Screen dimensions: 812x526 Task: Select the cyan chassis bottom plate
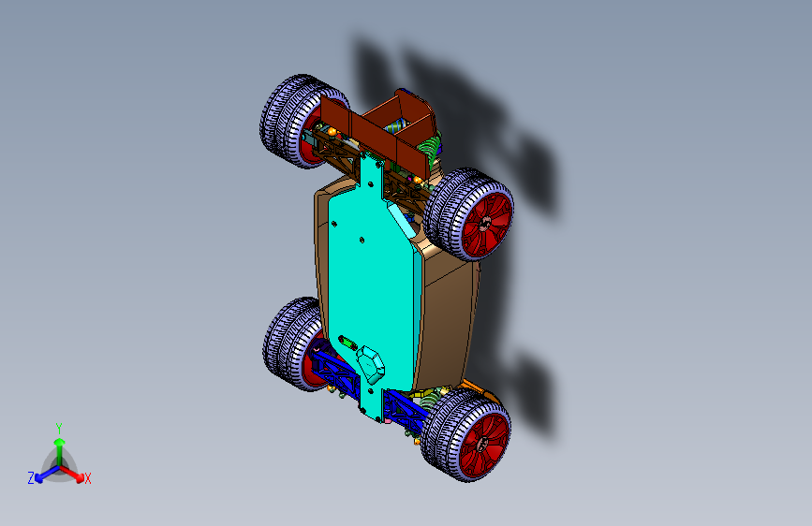point(370,290)
